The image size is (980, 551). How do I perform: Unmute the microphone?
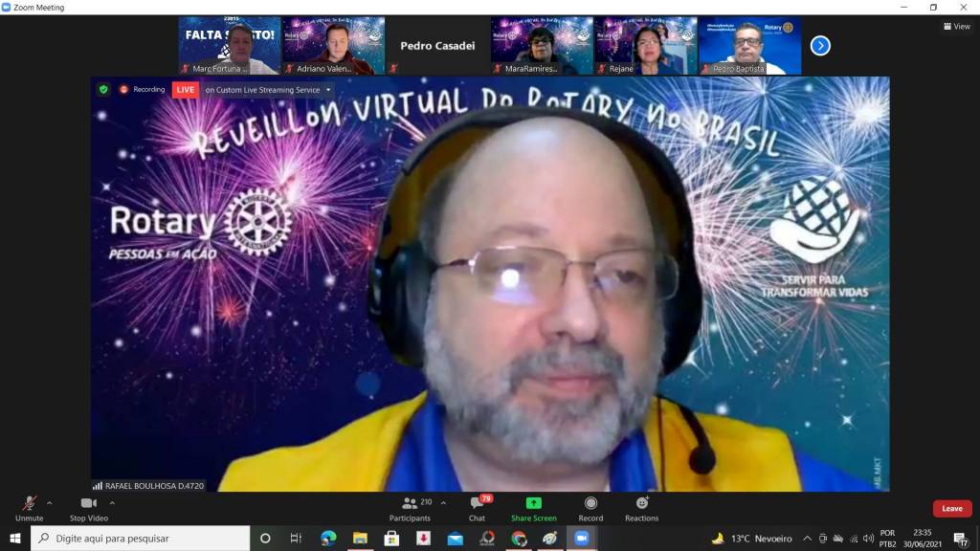(29, 506)
